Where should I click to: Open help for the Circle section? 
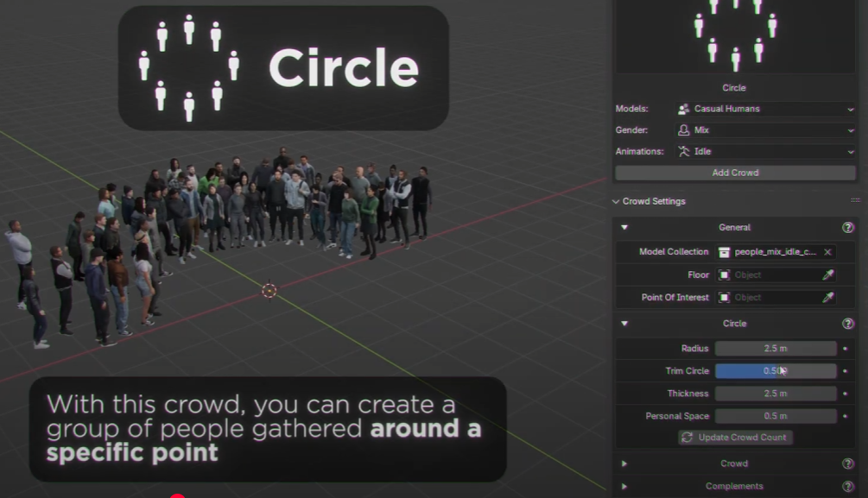847,324
